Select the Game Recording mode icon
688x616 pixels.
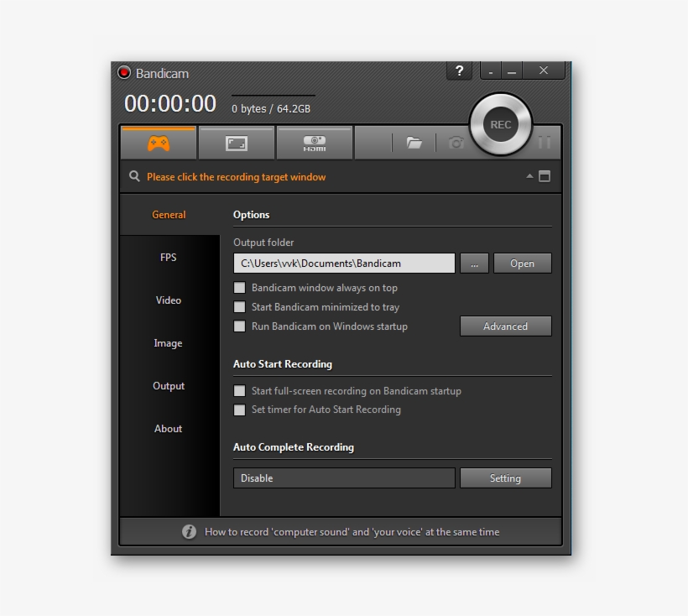point(158,142)
